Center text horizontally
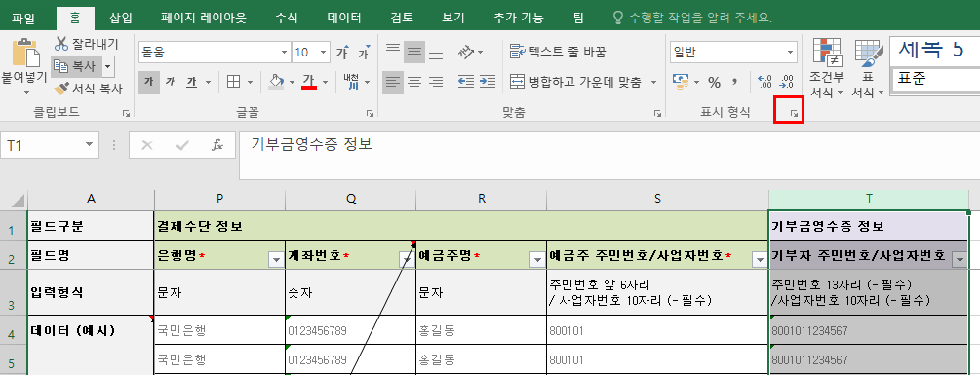Screen dimensions: 980x375 (x=413, y=81)
